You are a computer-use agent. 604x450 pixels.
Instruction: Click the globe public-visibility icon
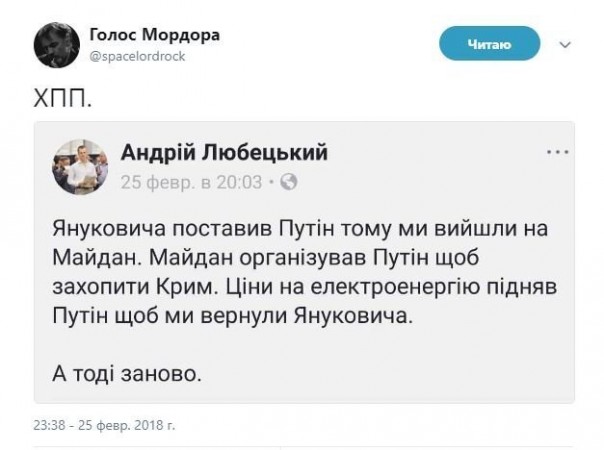pyautogui.click(x=290, y=183)
